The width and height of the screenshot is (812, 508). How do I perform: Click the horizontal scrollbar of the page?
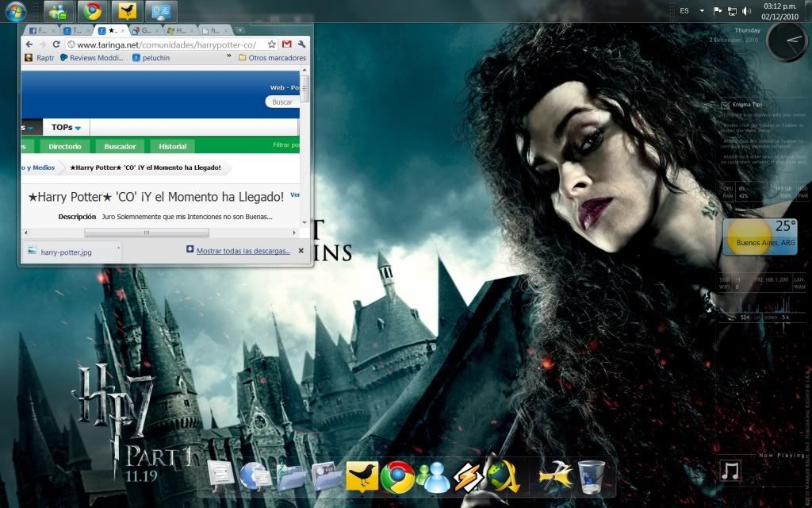coord(147,233)
